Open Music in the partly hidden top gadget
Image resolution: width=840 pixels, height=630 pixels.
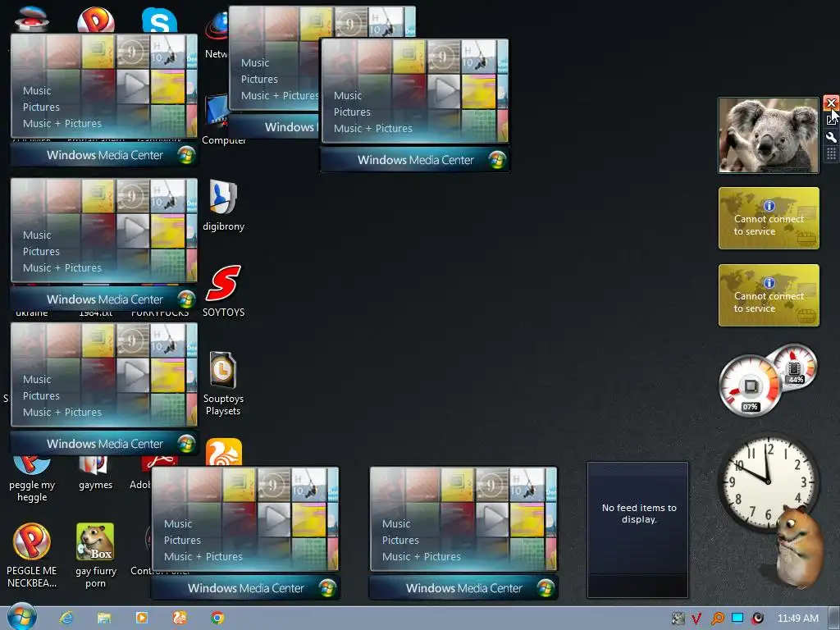click(x=255, y=62)
